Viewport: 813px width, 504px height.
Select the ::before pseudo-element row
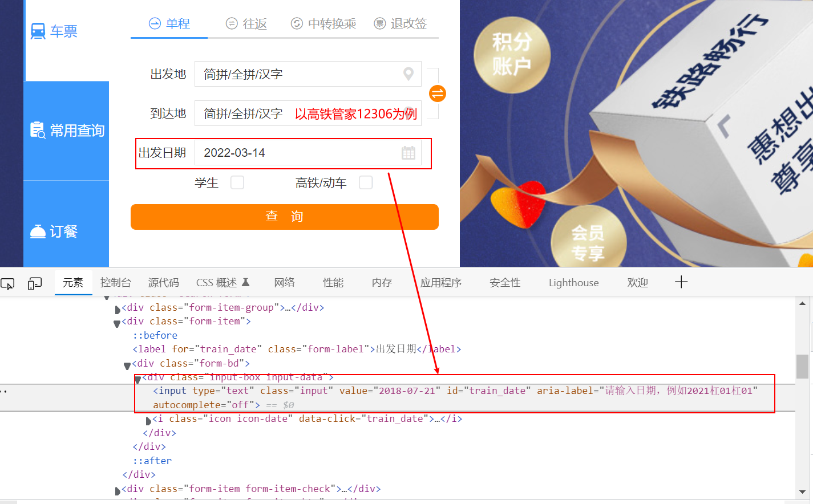tap(155, 335)
